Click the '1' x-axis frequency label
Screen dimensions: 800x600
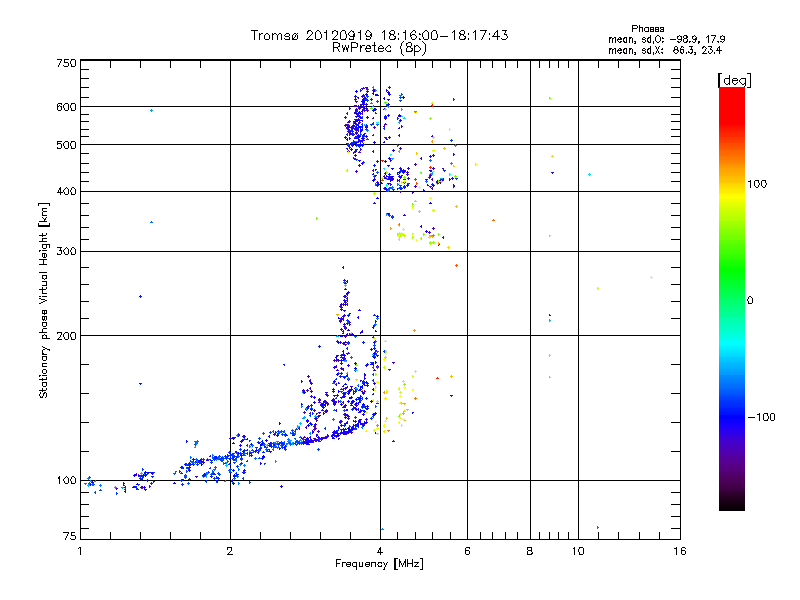(80, 551)
